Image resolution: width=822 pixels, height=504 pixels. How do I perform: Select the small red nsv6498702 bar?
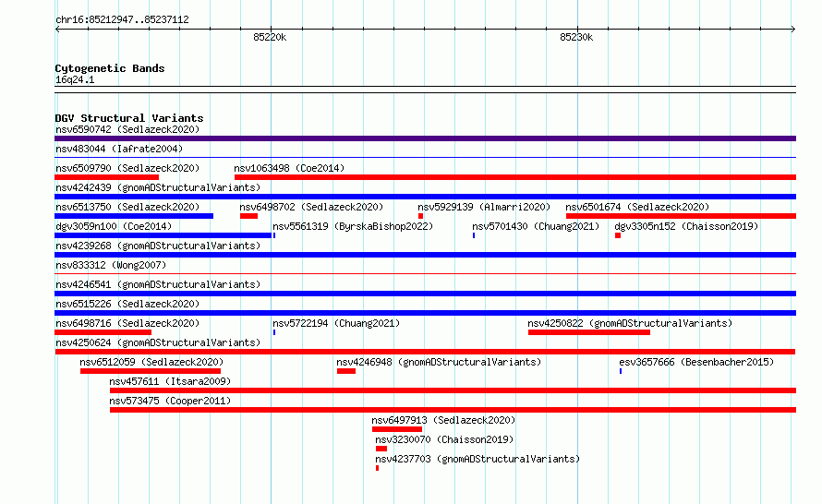tap(248, 216)
